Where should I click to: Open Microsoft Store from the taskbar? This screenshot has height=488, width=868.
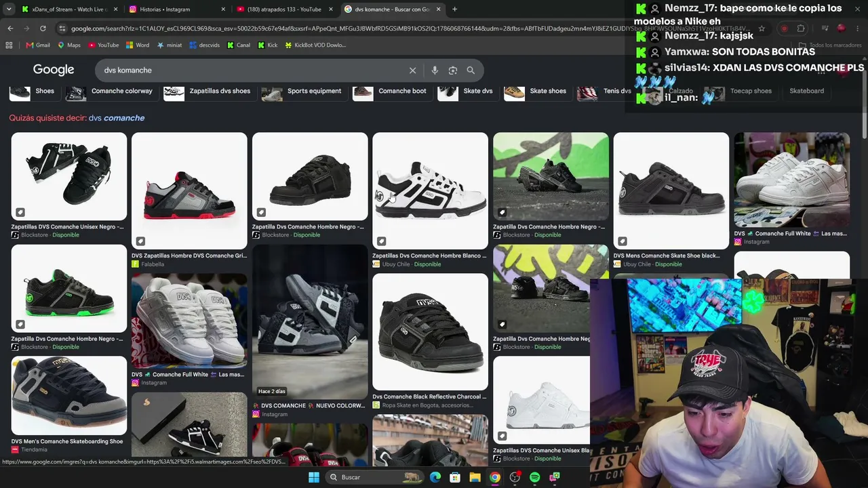pyautogui.click(x=455, y=477)
